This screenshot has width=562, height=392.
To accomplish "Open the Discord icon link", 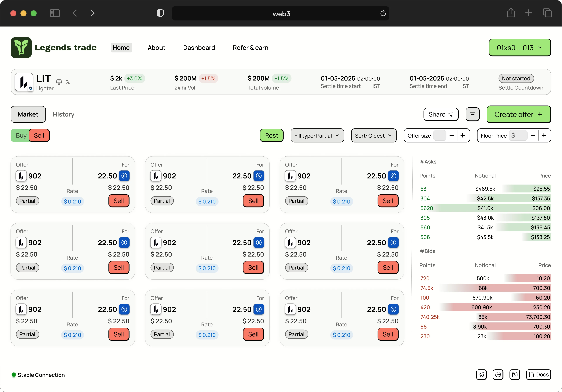I will click(x=498, y=375).
